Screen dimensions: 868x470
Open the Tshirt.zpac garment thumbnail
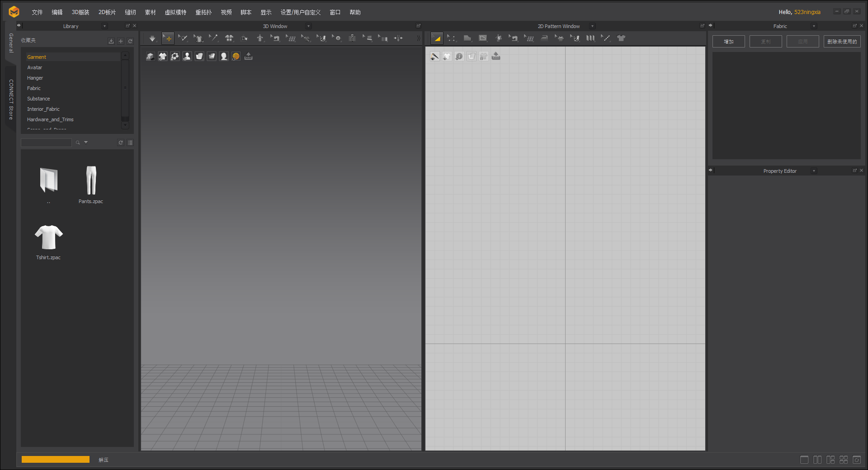(48, 236)
